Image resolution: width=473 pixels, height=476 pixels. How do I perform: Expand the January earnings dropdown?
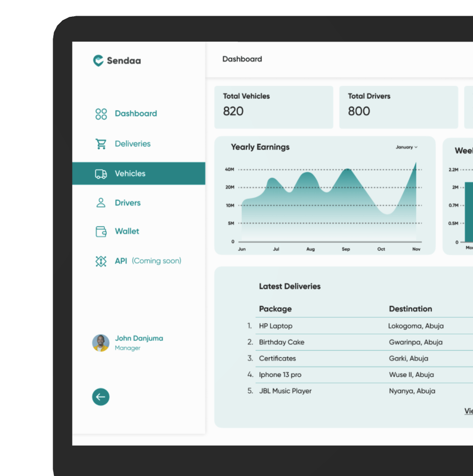tap(407, 147)
